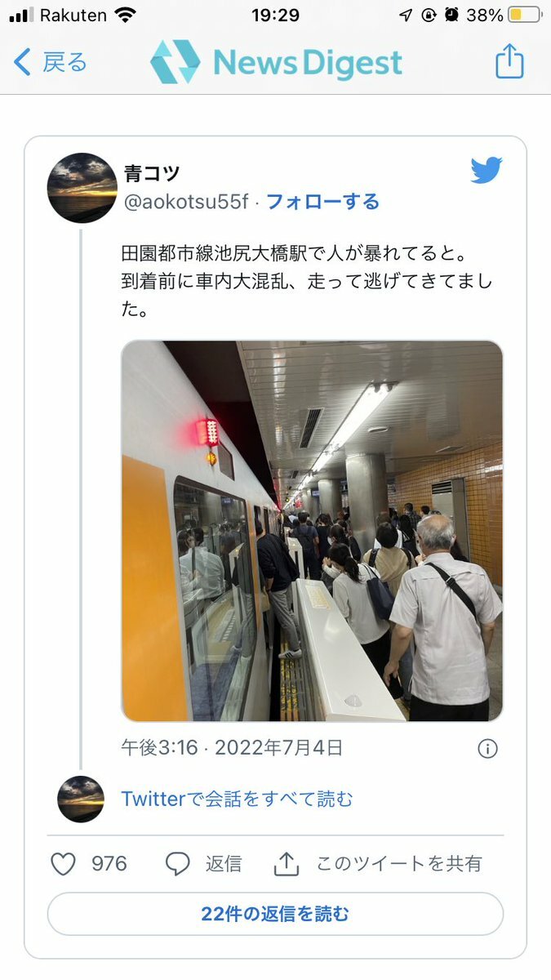
Task: Open Twitterで会話をすべて読む link
Action: click(x=238, y=799)
